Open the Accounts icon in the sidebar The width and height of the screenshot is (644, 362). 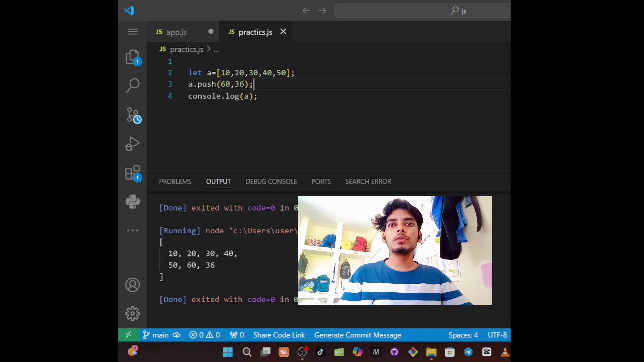[133, 285]
